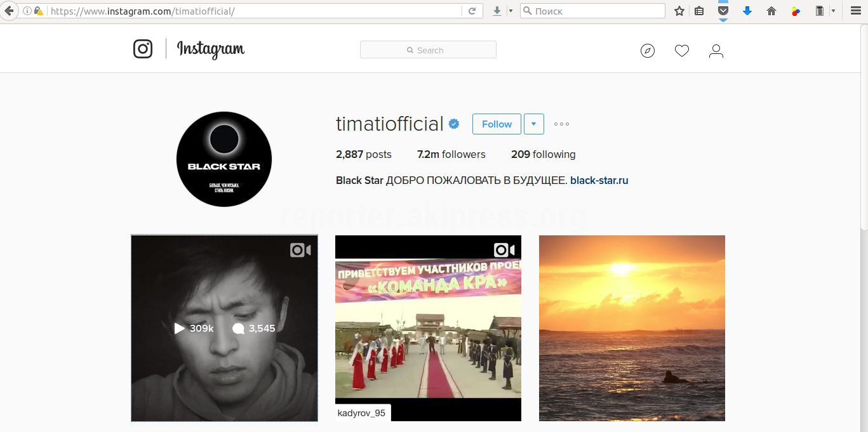The image size is (868, 432).
Task: Click the 309k views play icon
Action: point(180,328)
